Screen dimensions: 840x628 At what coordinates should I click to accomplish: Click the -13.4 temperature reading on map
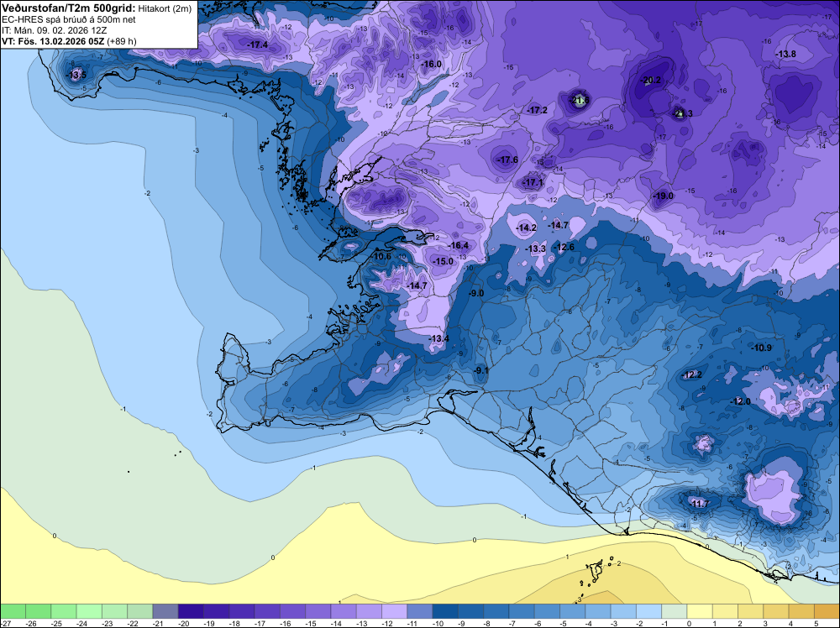tap(438, 338)
